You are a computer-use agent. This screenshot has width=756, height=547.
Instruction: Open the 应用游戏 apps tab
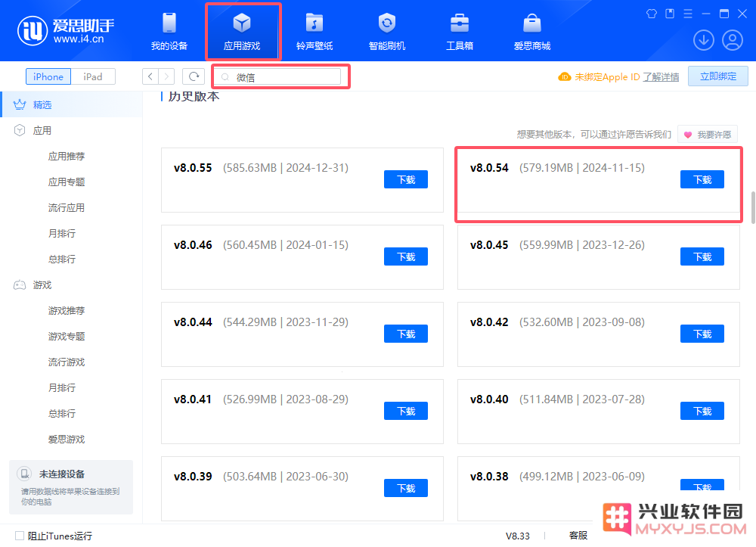point(242,32)
